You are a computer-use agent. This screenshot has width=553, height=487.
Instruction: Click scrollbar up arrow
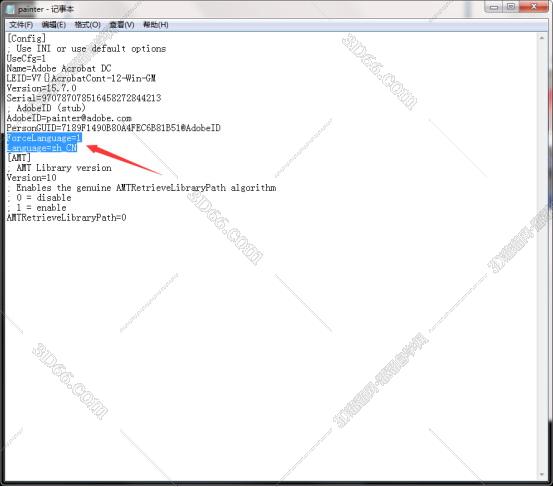click(542, 37)
